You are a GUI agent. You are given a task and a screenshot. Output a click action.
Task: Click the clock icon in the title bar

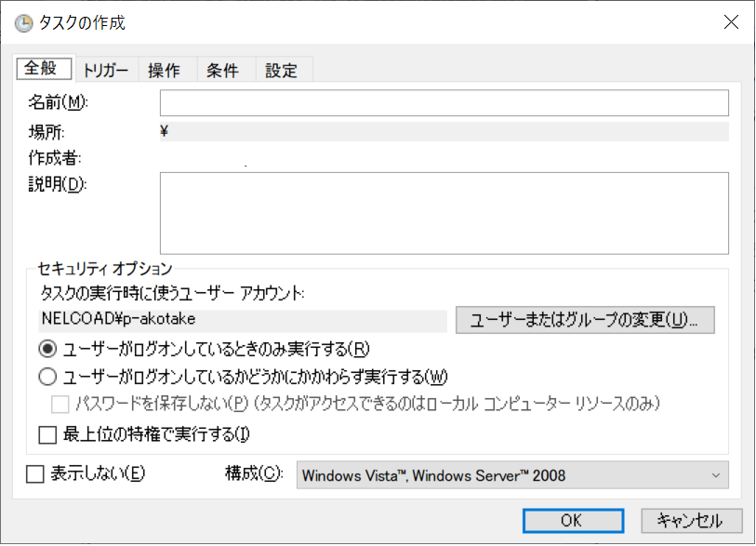click(23, 22)
